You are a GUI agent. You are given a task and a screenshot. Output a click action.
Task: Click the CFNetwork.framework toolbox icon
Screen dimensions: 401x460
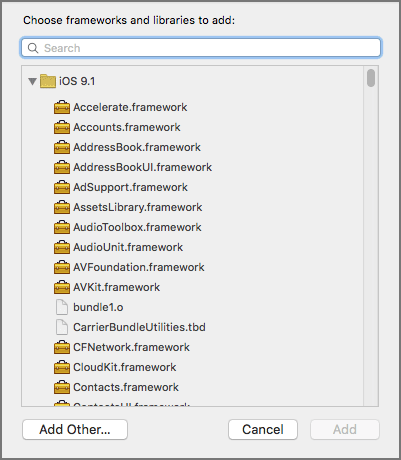(x=62, y=347)
